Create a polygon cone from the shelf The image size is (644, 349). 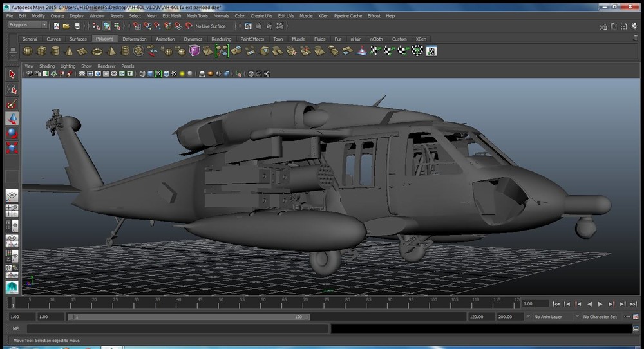(70, 51)
